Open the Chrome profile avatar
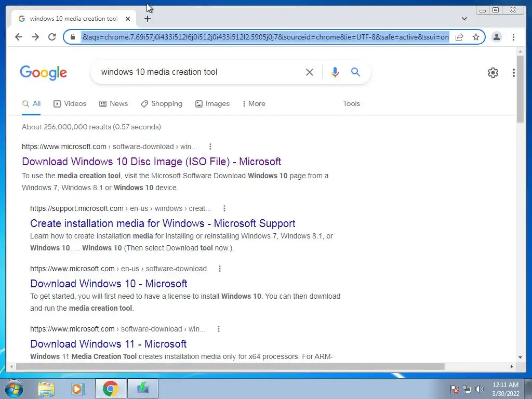 [496, 37]
